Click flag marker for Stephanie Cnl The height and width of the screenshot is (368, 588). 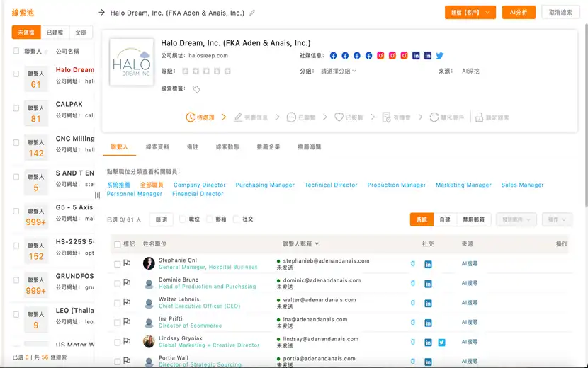(x=127, y=263)
